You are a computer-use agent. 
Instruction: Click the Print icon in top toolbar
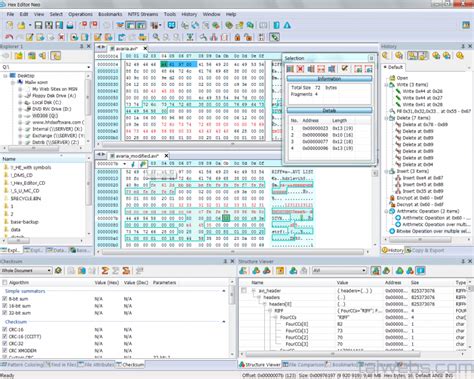(70, 25)
